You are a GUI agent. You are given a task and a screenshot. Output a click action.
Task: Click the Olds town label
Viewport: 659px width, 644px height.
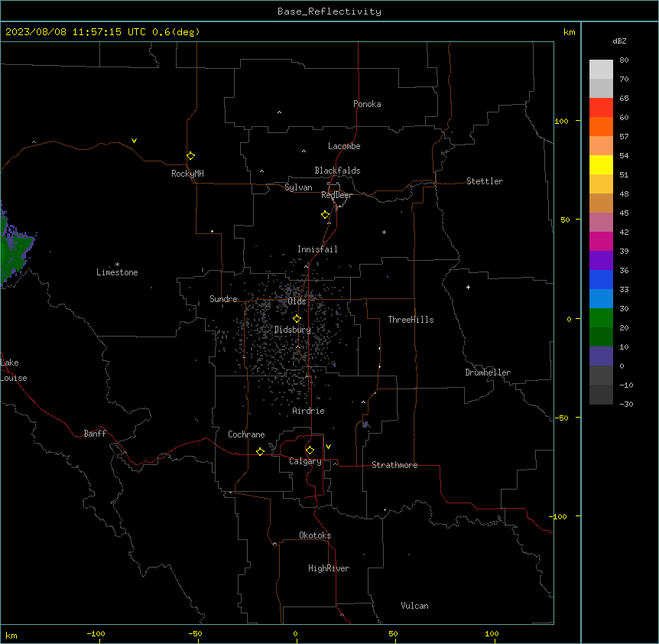(x=297, y=301)
